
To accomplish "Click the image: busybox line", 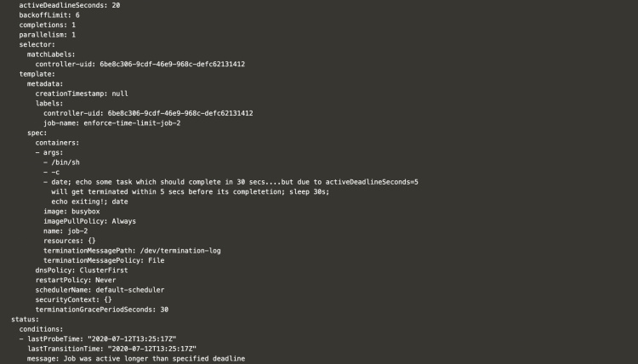I will pos(71,211).
